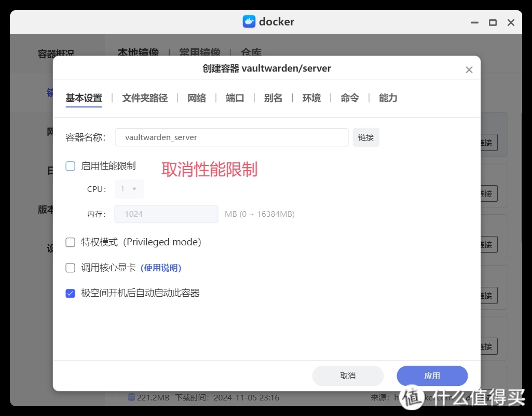Minimize the docker window

tap(474, 23)
